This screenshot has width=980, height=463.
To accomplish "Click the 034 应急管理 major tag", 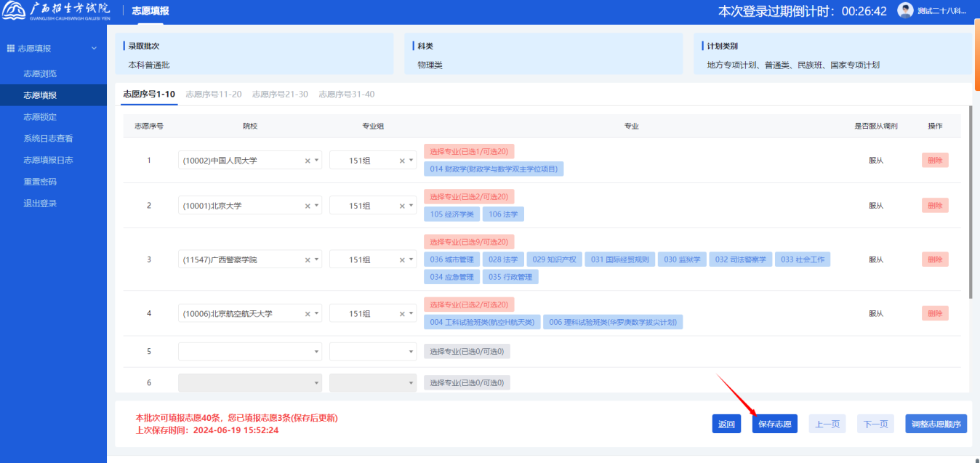I will (x=451, y=277).
